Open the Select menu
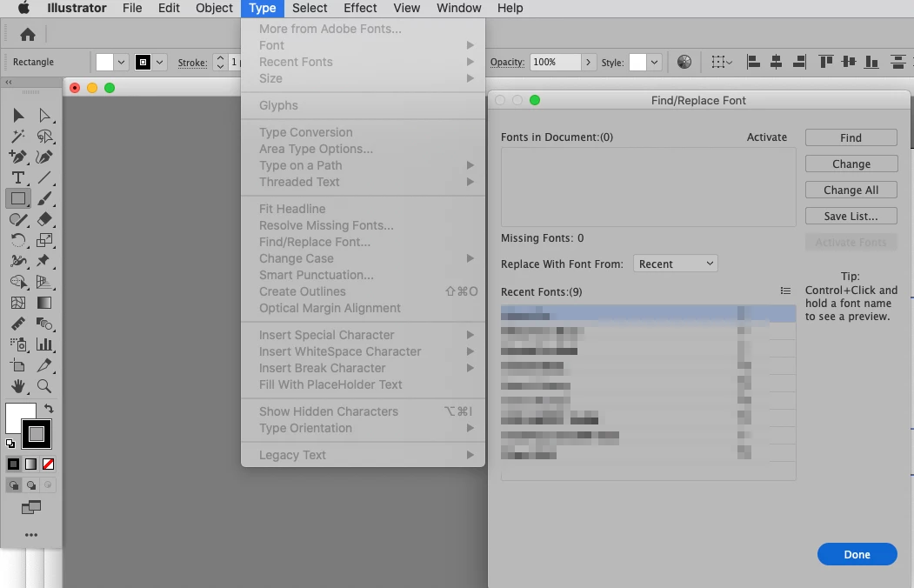The width and height of the screenshot is (914, 588). tap(310, 8)
